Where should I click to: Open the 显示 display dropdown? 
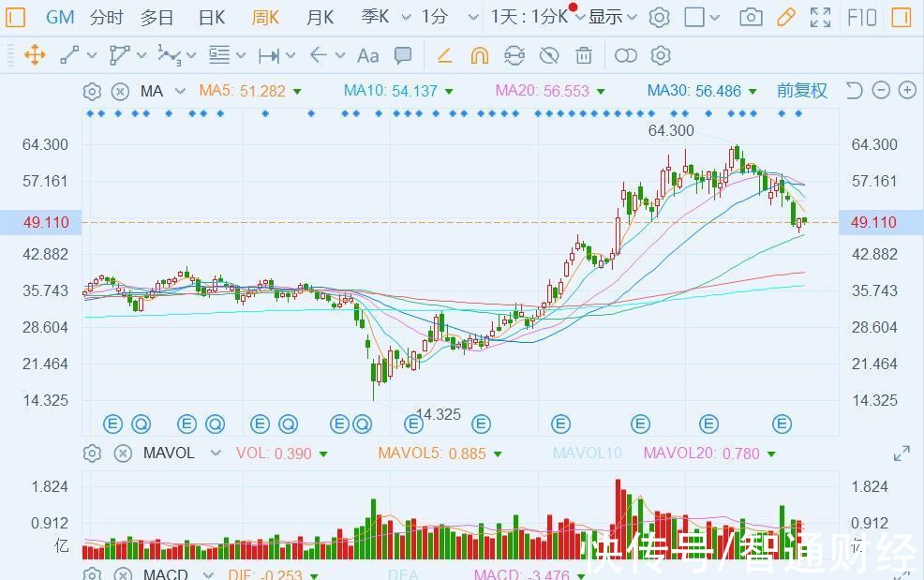coord(612,18)
